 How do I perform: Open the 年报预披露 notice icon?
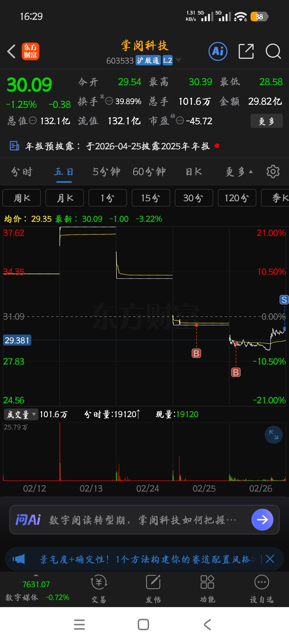click(x=14, y=146)
